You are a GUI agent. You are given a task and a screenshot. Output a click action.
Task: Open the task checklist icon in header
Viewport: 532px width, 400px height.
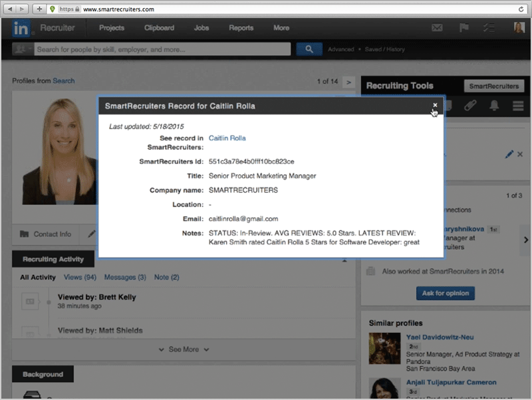click(489, 27)
